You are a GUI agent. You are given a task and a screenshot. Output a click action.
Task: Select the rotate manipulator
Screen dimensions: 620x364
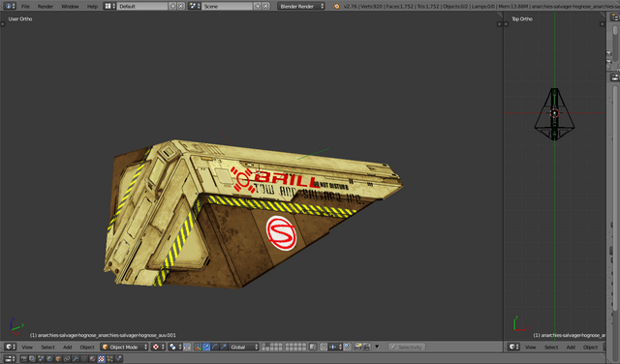coord(215,347)
